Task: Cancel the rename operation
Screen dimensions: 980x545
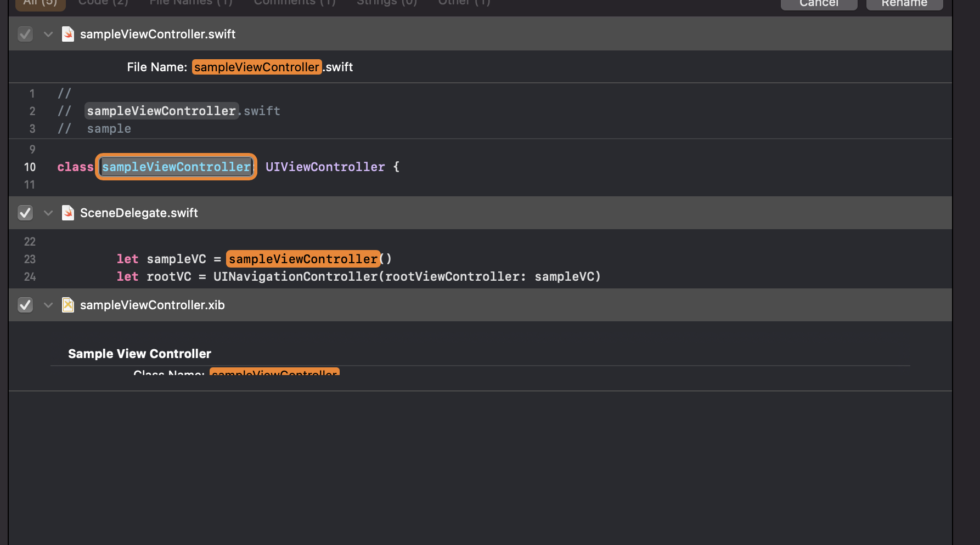Action: tap(819, 3)
